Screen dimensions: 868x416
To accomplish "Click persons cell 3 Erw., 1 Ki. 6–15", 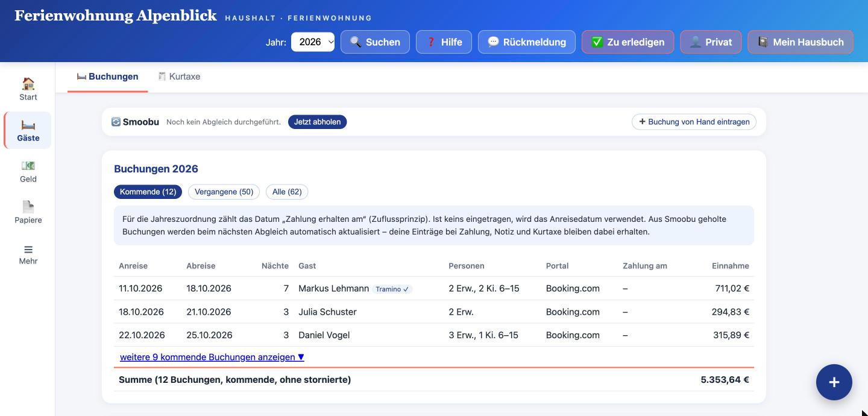I will 483,335.
